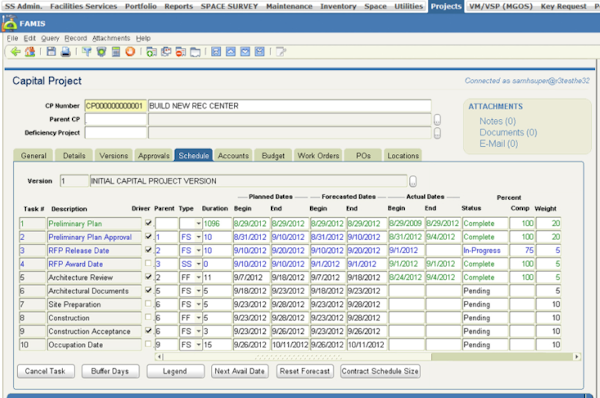The height and width of the screenshot is (398, 600).
Task: Click the delete record red minus icon
Action: [x=181, y=52]
